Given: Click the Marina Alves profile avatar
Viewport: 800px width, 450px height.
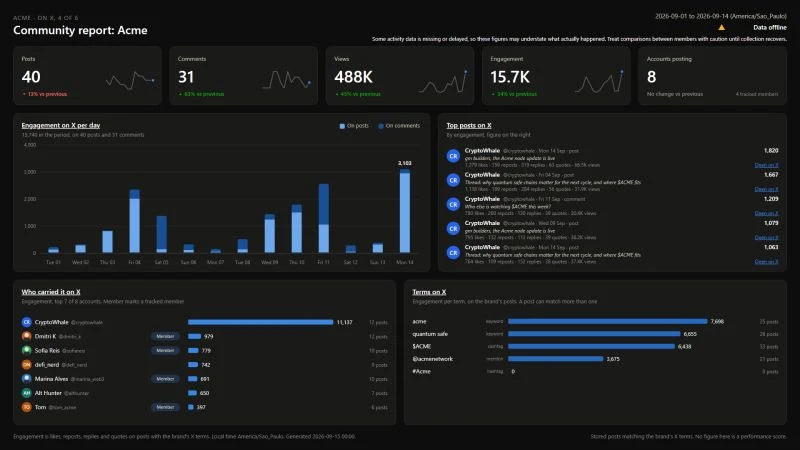Looking at the screenshot, I should pos(27,379).
